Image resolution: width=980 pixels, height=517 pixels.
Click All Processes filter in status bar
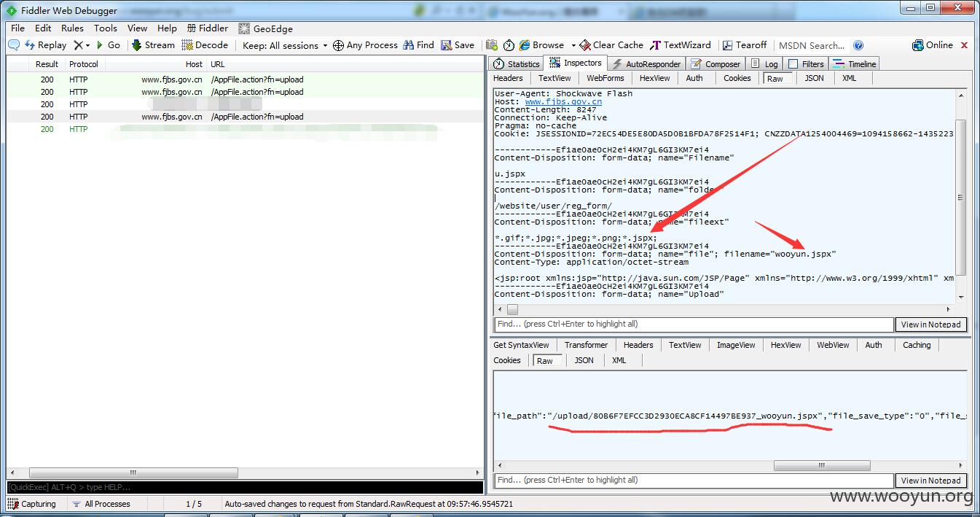click(x=101, y=504)
